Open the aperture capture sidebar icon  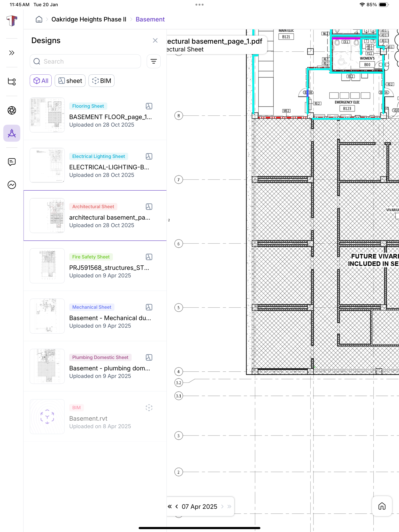(x=12, y=110)
